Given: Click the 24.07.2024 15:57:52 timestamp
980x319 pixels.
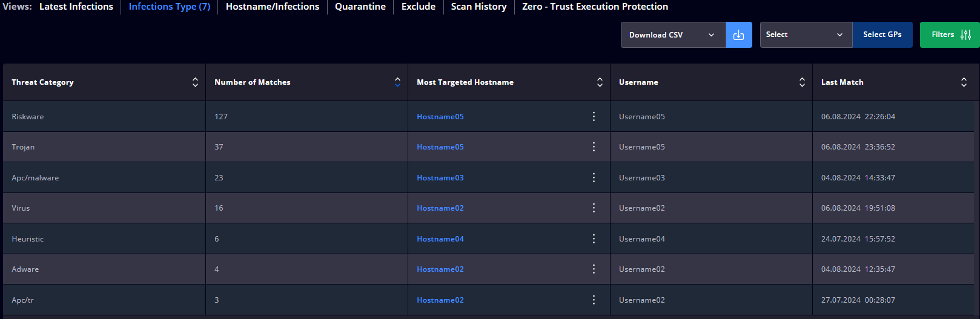Looking at the screenshot, I should point(858,239).
